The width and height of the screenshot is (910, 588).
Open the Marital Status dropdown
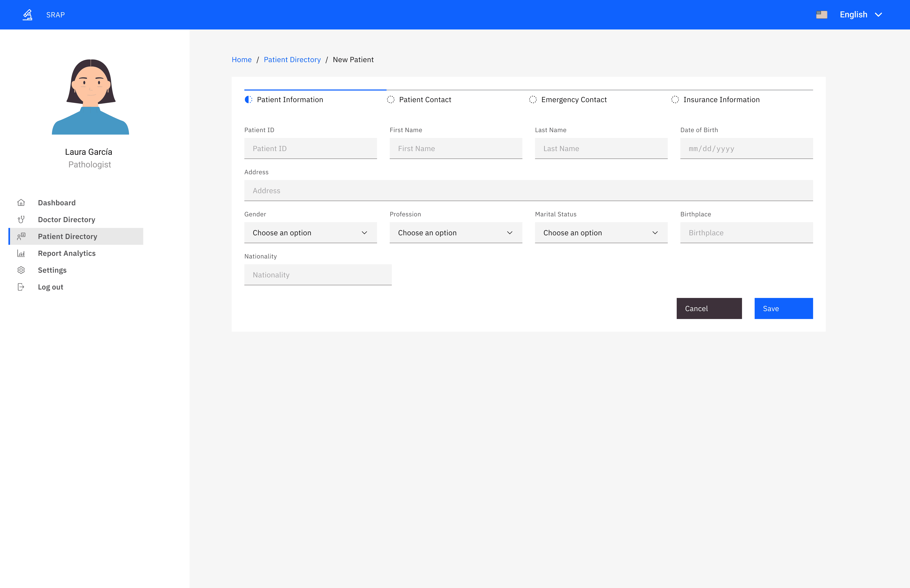[x=601, y=232]
